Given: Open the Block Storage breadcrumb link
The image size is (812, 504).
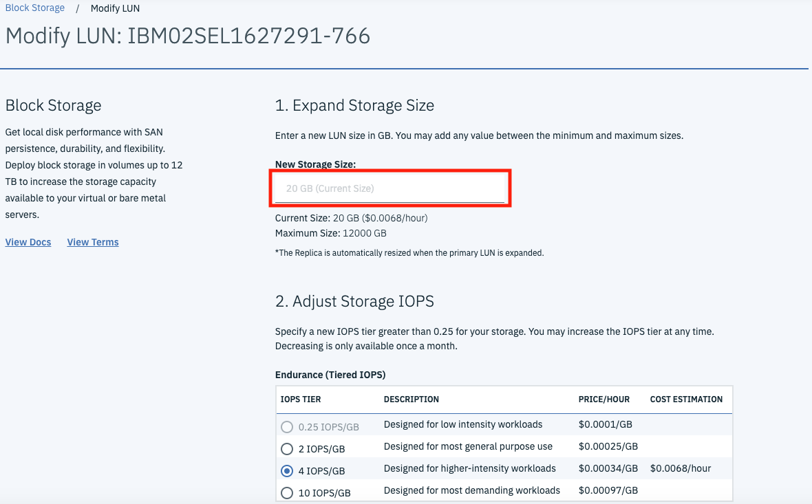Looking at the screenshot, I should (x=34, y=8).
